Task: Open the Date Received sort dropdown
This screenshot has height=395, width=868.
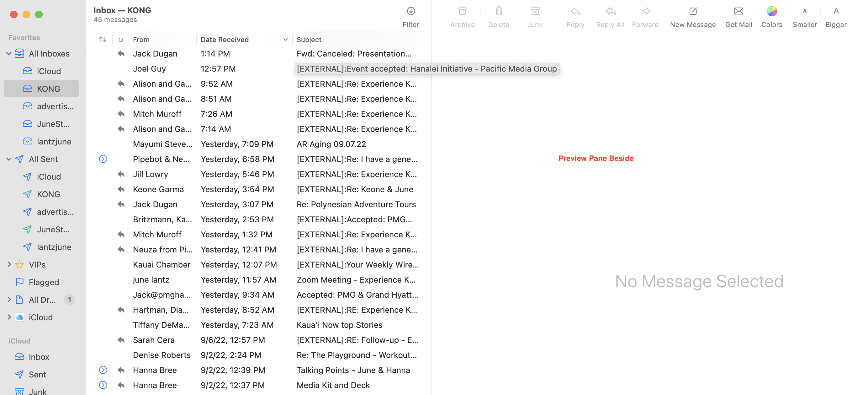Action: pyautogui.click(x=285, y=40)
